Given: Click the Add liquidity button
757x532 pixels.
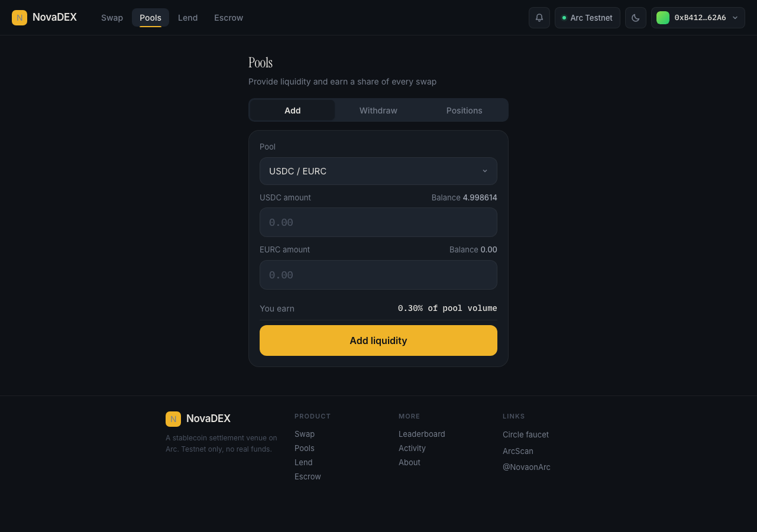Looking at the screenshot, I should pos(378,340).
